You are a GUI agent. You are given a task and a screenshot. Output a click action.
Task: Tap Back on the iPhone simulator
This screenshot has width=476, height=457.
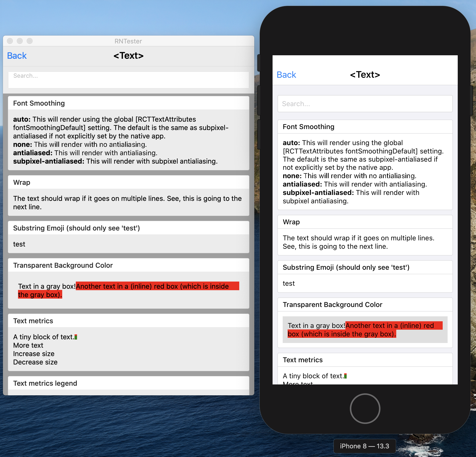click(x=286, y=75)
